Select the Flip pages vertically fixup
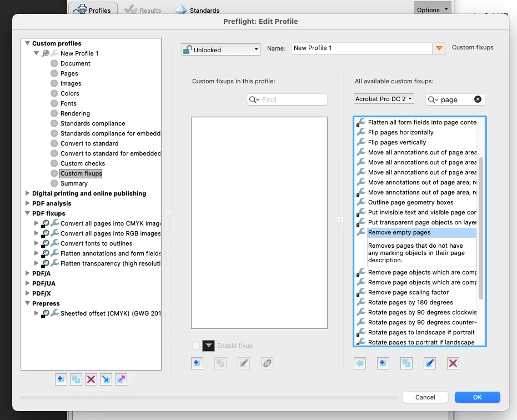This screenshot has width=517, height=420. click(x=397, y=142)
